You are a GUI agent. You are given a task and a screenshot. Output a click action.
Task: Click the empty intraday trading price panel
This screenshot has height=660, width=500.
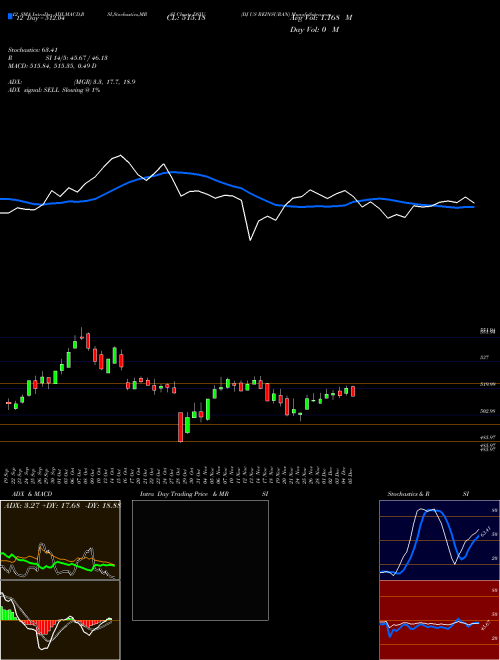[x=200, y=560]
